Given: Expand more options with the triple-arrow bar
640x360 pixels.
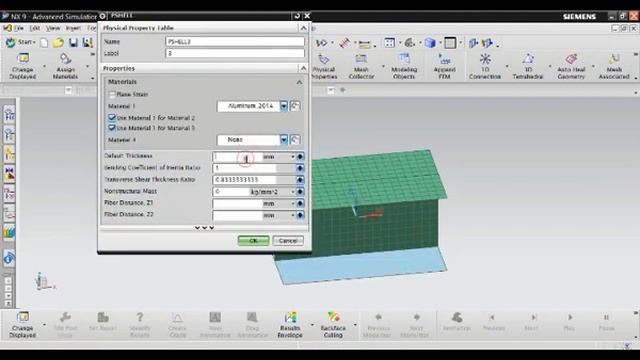Looking at the screenshot, I should coord(204,228).
